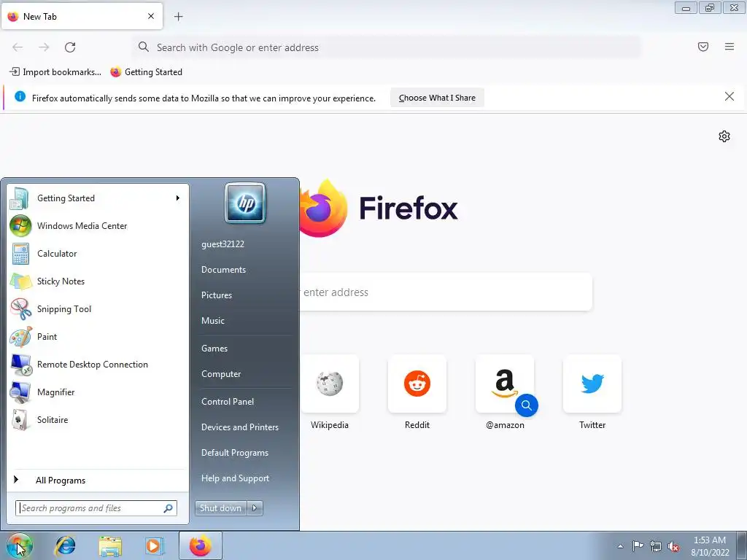Expand the Shut down options arrow
The image size is (747, 560).
(x=255, y=508)
